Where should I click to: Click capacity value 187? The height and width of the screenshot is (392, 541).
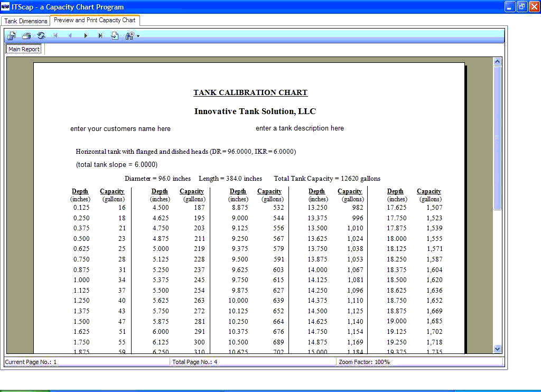[x=199, y=208]
